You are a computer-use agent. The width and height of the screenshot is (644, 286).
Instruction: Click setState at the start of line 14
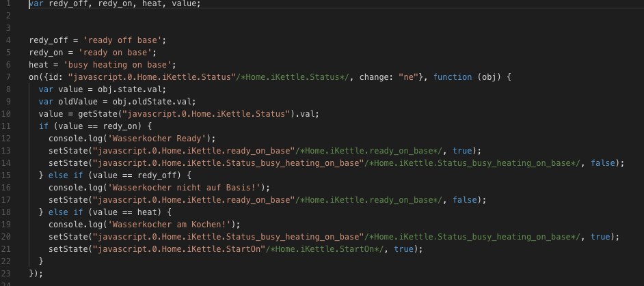tap(68, 163)
